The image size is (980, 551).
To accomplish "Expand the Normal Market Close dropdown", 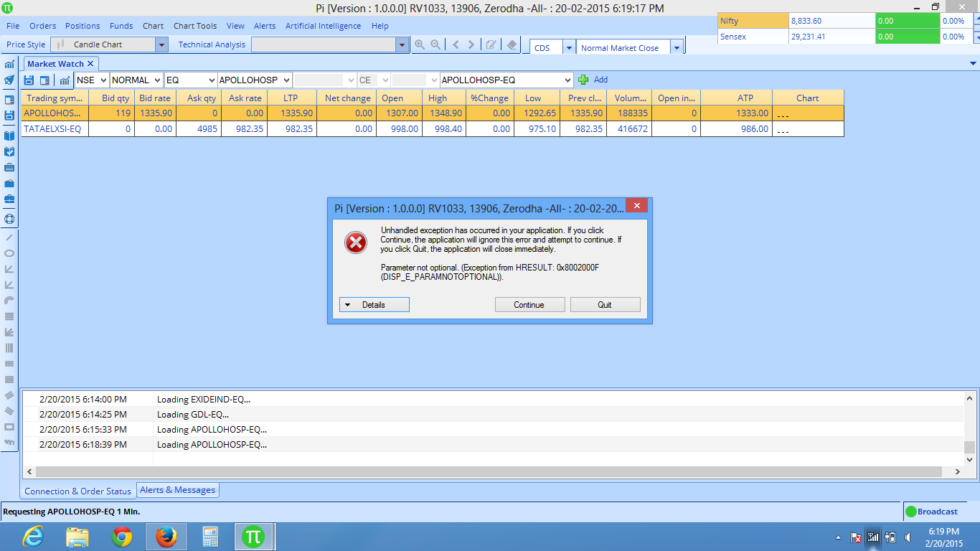I will (x=676, y=48).
